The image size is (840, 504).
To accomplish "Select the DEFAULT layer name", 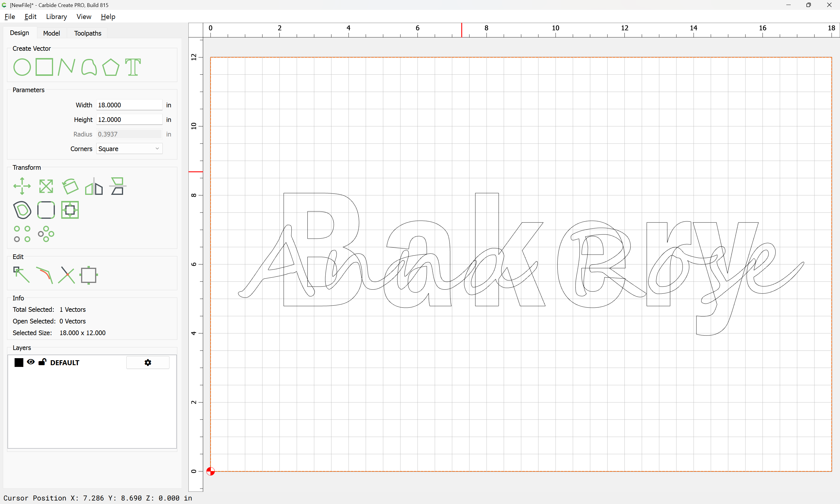I will pyautogui.click(x=64, y=363).
